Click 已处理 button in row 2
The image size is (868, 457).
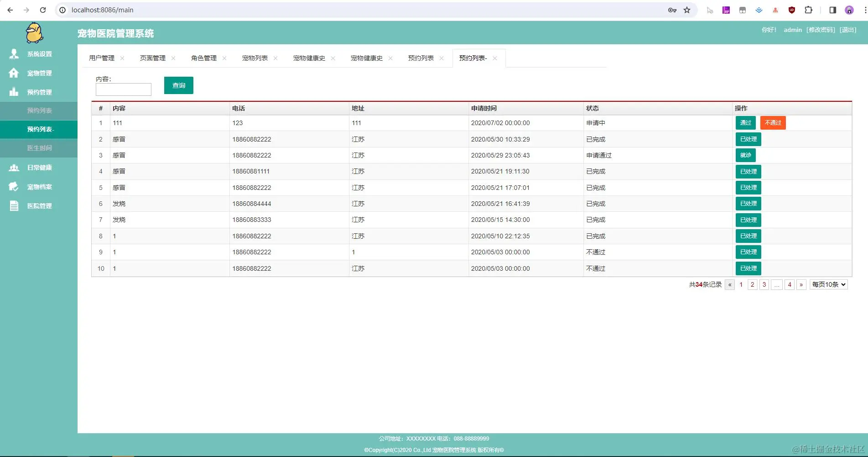[x=748, y=139]
